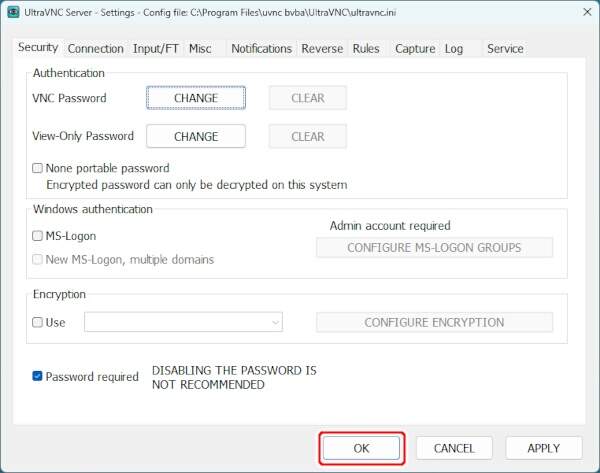Enable the encryption Use checkbox
The width and height of the screenshot is (600, 473).
click(38, 323)
